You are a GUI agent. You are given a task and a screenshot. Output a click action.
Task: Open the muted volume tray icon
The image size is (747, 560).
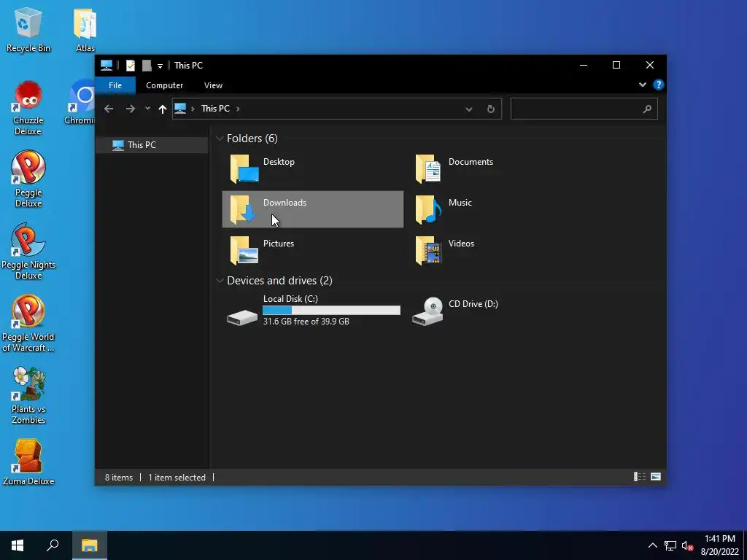tap(687, 545)
